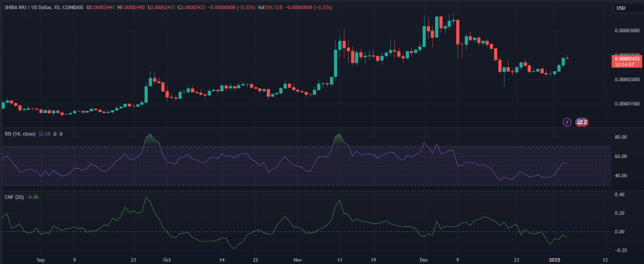Viewport: 644px width, 264px height.
Task: Click the Nov label on the time axis
Action: pos(297,260)
